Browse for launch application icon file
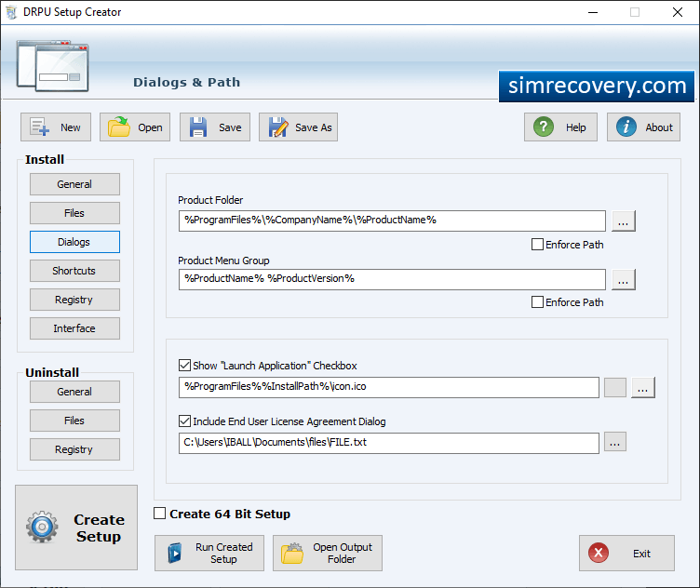700x588 pixels. click(643, 387)
